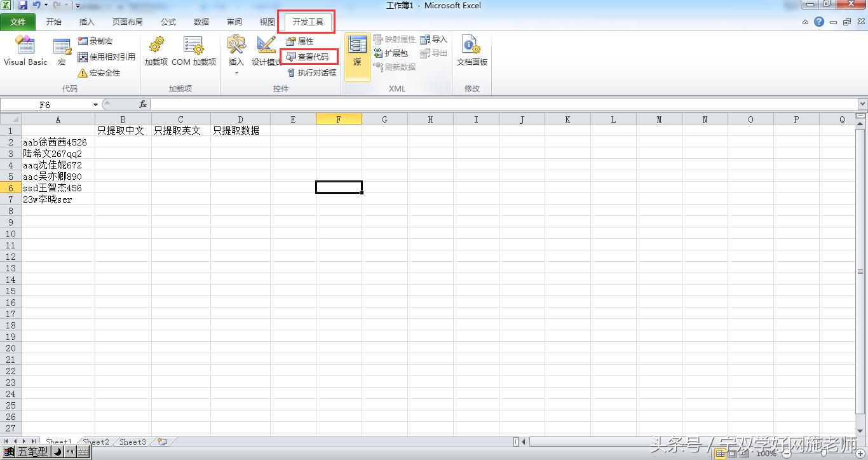Select header cell 只提取中文

pos(123,131)
